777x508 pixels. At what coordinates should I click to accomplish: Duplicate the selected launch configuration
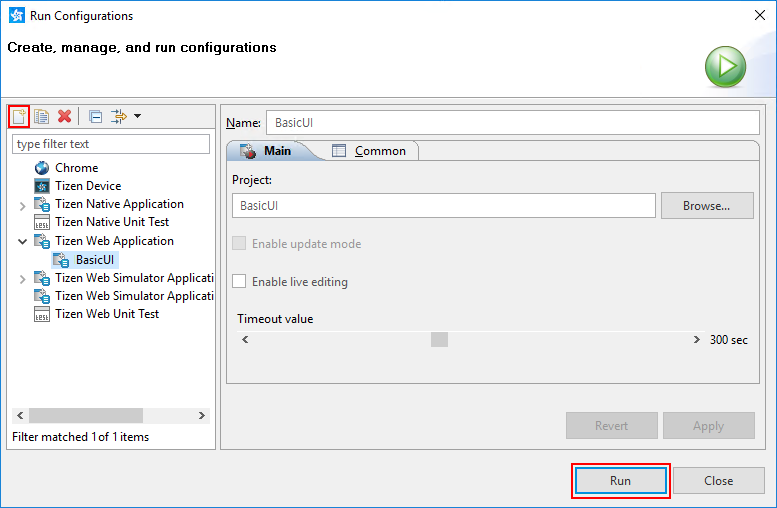[x=42, y=116]
